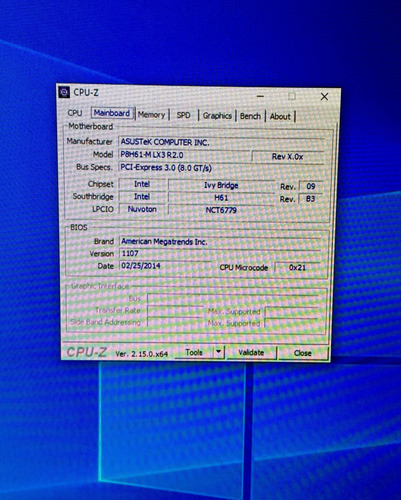The width and height of the screenshot is (401, 500).
Task: Open the Memory tab
Action: coord(152,115)
